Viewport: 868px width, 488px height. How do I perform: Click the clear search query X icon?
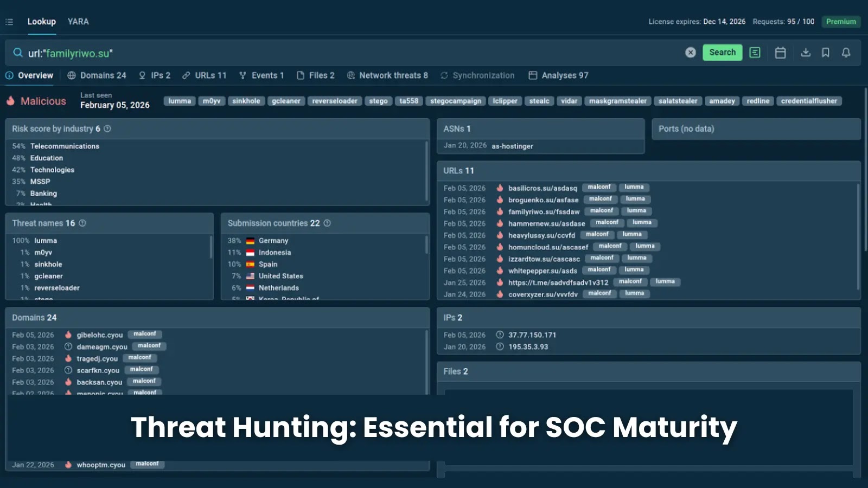pyautogui.click(x=690, y=53)
